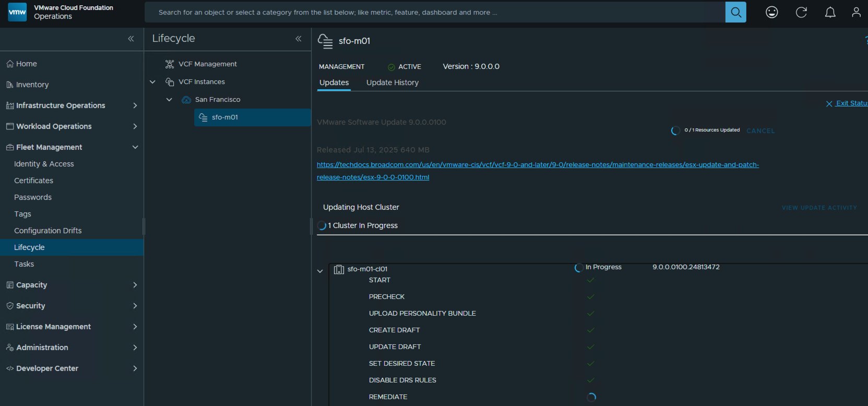Expand the Capacity menu
The image size is (868, 406).
pyautogui.click(x=135, y=285)
